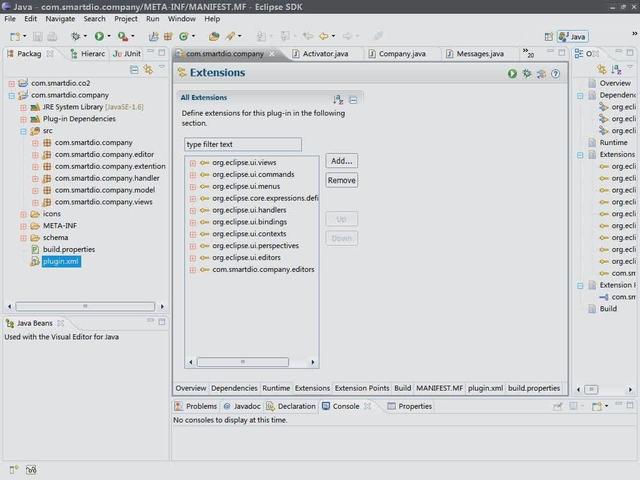Toggle Link with Editor in Package Explorer
Image resolution: width=640 pixels, height=480 pixels.
tap(148, 70)
